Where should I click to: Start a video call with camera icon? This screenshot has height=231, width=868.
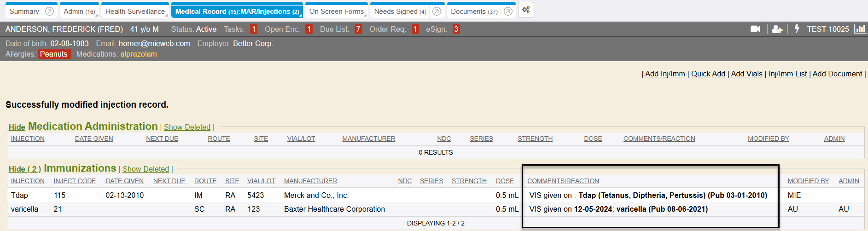[755, 29]
